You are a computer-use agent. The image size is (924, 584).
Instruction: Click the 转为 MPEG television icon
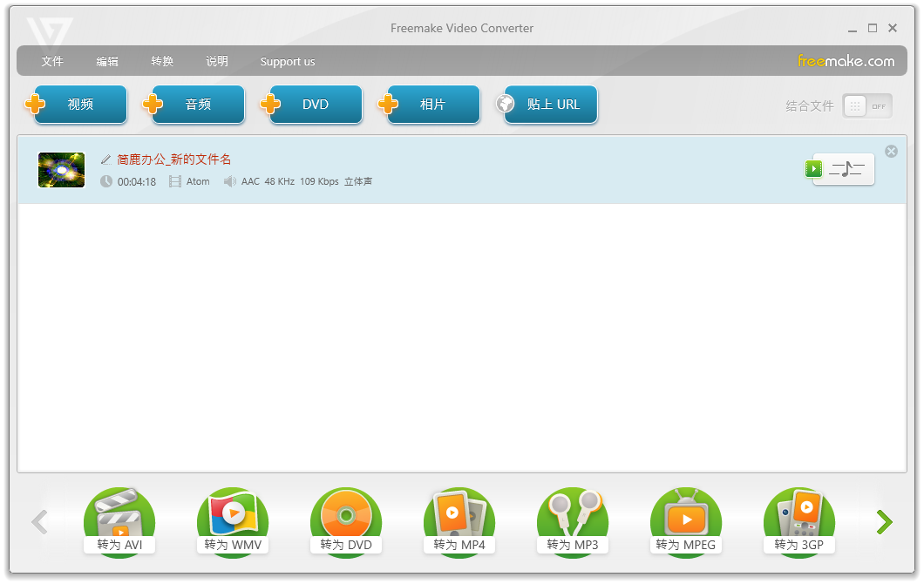[x=686, y=520]
